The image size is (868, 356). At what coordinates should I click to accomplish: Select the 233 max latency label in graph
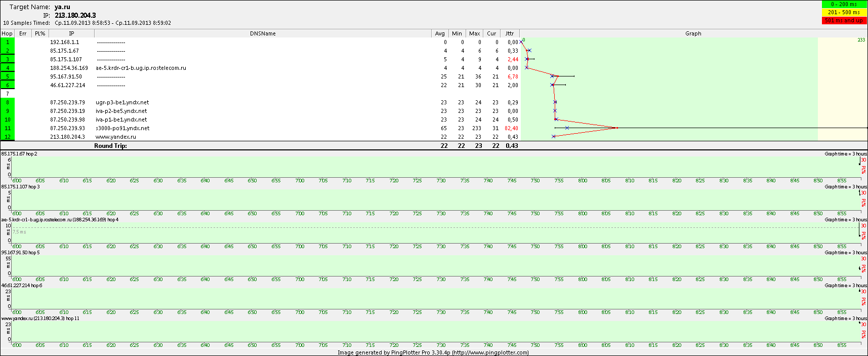tap(861, 40)
